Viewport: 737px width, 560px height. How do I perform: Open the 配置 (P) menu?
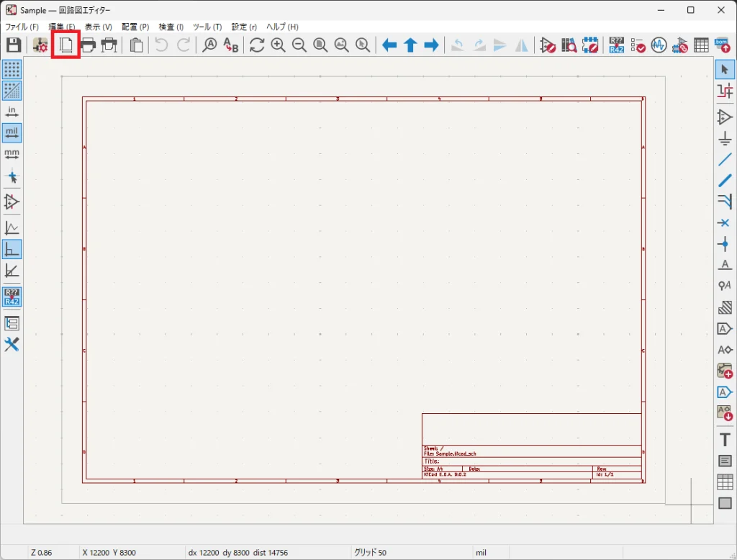point(135,27)
